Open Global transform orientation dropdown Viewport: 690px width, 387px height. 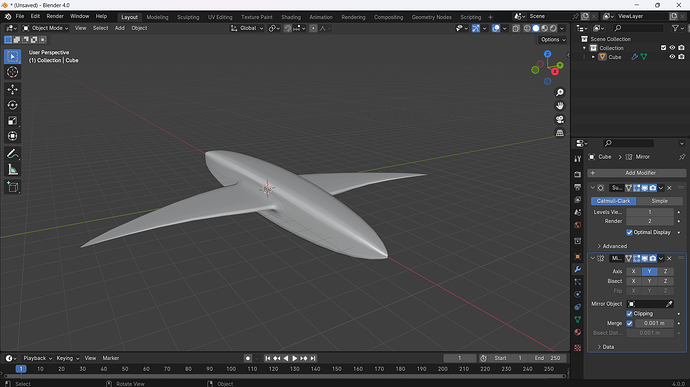247,28
